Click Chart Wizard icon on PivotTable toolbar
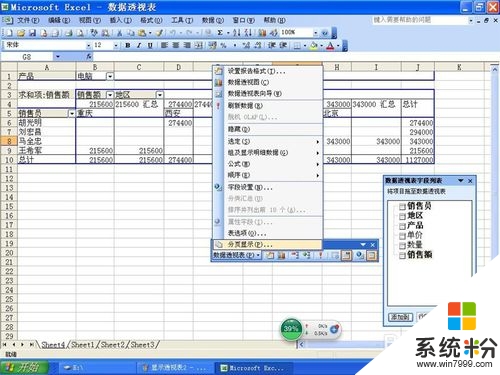This screenshot has width=500, height=375. pos(281,255)
